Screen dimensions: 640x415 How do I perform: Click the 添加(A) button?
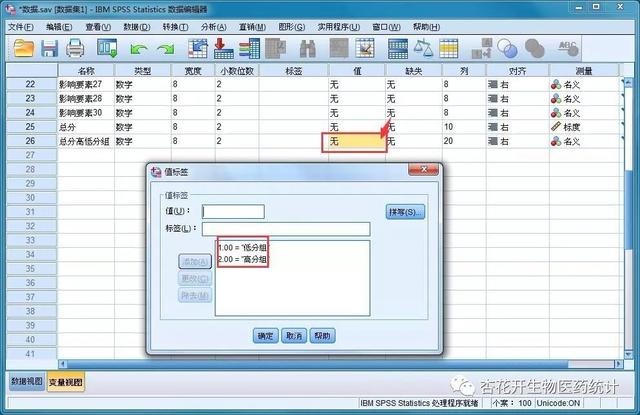tap(195, 262)
